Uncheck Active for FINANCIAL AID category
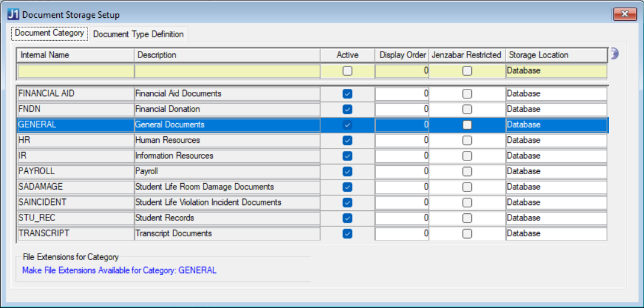644x308 pixels. 347,94
